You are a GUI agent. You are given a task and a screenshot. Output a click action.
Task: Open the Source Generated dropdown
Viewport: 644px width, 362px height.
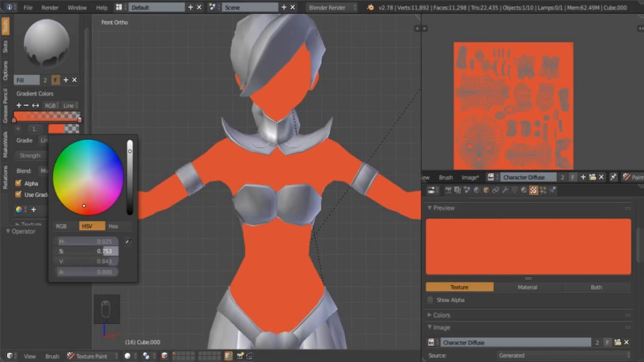click(x=562, y=355)
